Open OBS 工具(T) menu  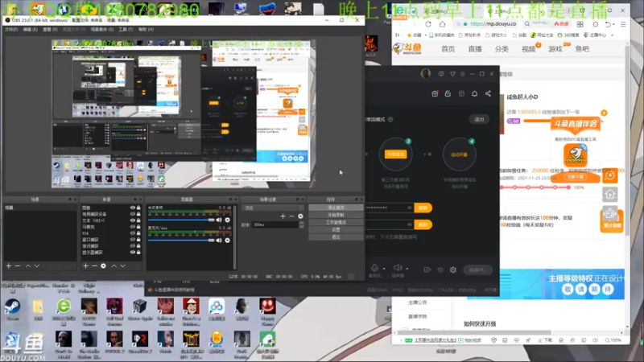126,30
